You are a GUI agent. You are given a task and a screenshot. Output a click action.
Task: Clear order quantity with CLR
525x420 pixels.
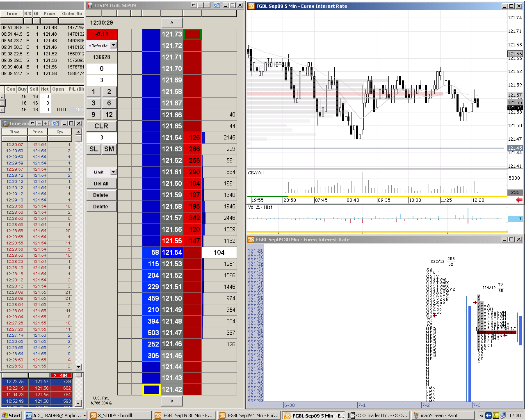tap(101, 126)
